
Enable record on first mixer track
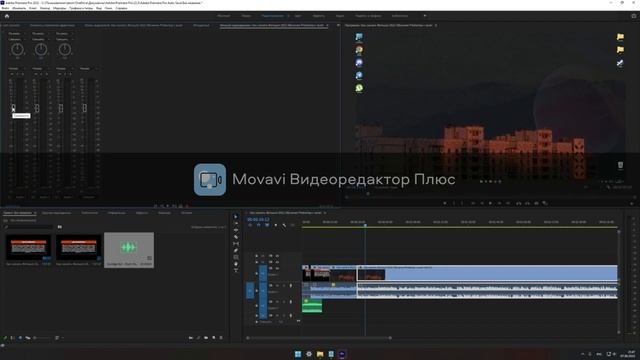coord(22,74)
